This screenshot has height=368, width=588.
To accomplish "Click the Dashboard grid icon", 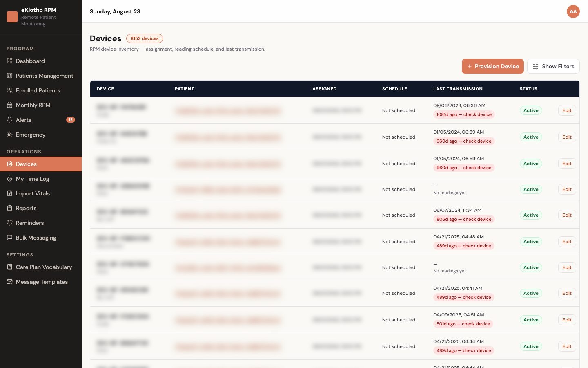I will coord(9,61).
